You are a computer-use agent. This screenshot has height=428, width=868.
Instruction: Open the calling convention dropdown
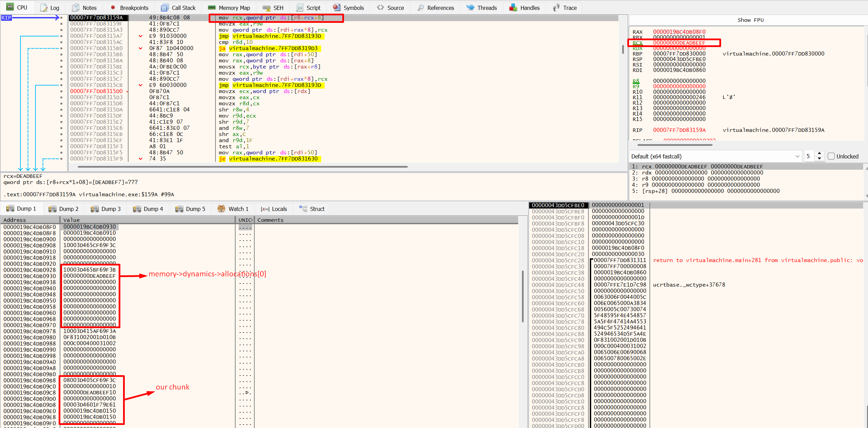(x=797, y=156)
